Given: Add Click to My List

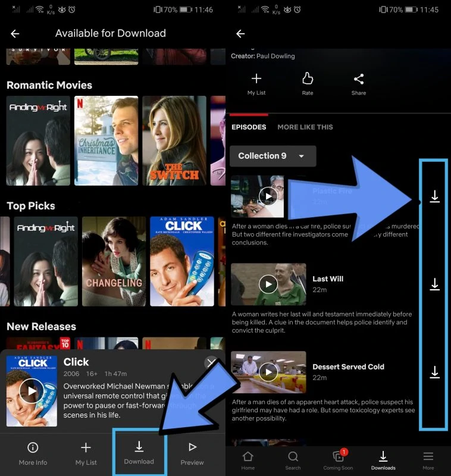Looking at the screenshot, I should (x=86, y=454).
